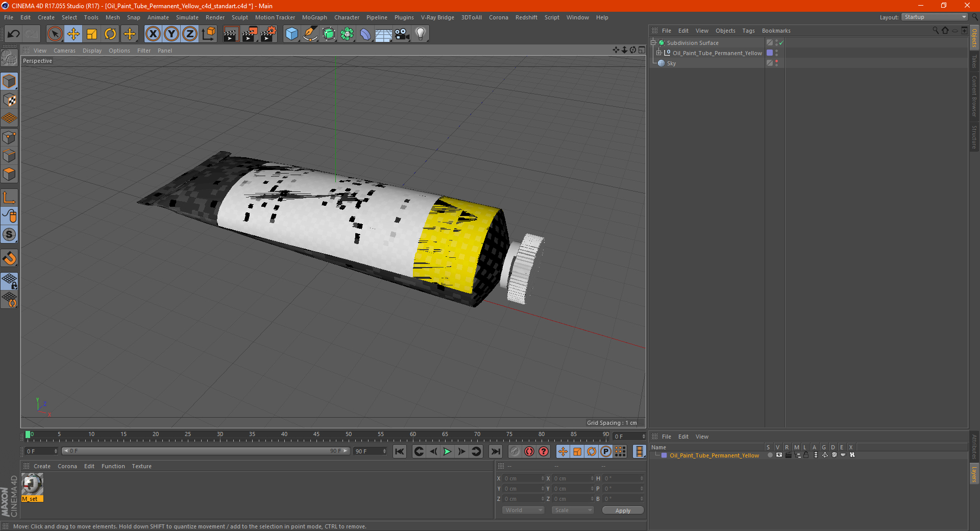Open Objects manager Tags menu
980x531 pixels.
tap(748, 31)
